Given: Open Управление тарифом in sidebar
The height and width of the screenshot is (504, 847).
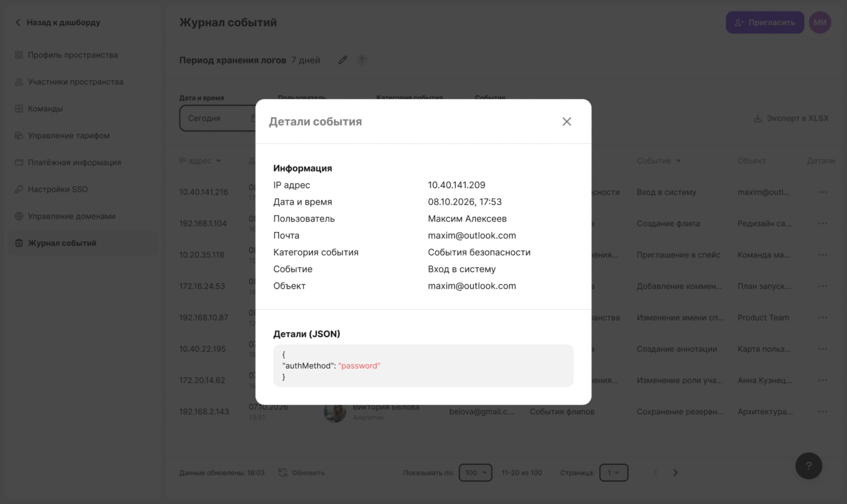Looking at the screenshot, I should tap(62, 136).
